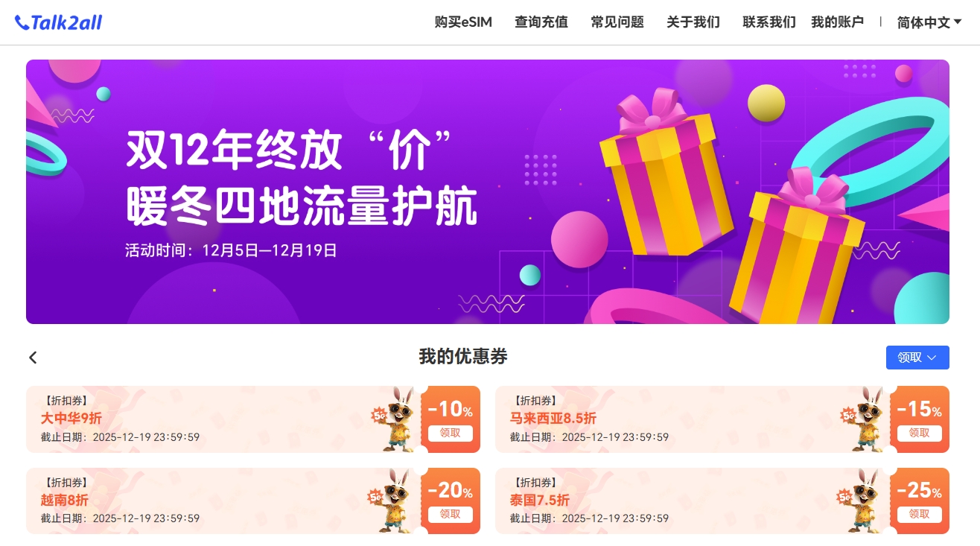This screenshot has width=980, height=546.
Task: Open the 简体中文 language dropdown
Action: click(x=929, y=22)
